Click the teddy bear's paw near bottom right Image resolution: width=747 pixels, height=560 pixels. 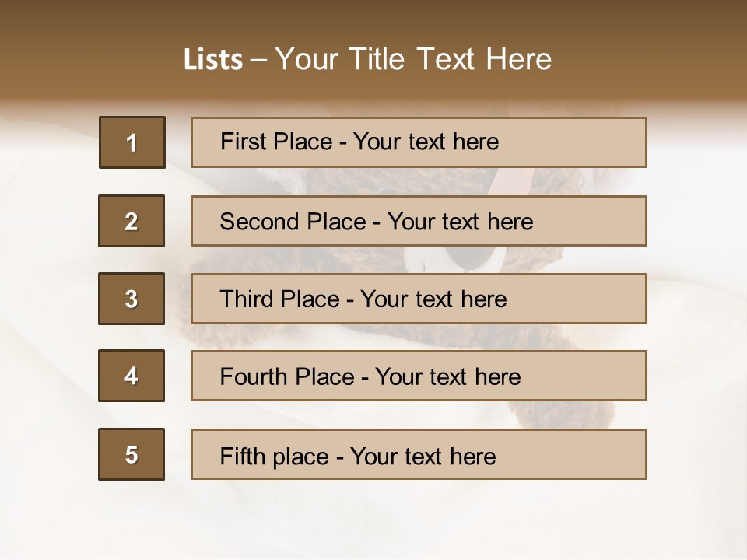(562, 415)
